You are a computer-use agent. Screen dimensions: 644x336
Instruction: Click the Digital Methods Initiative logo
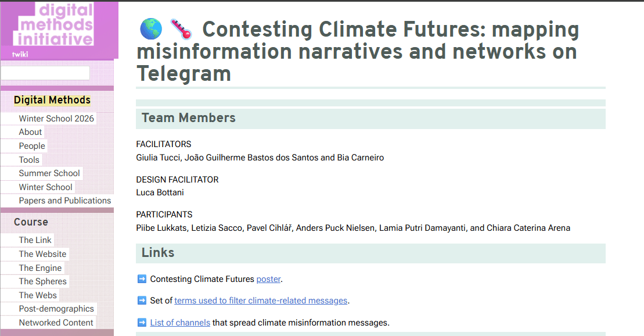(x=56, y=25)
